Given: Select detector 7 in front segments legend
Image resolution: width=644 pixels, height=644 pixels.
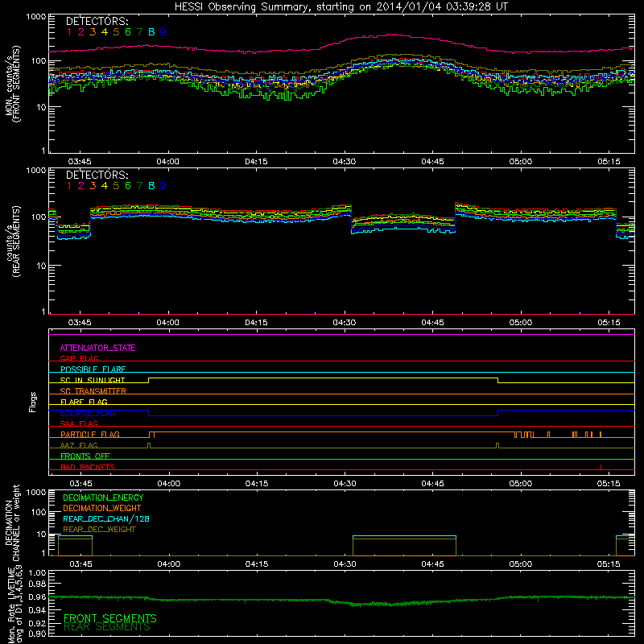Looking at the screenshot, I should click(x=139, y=32).
